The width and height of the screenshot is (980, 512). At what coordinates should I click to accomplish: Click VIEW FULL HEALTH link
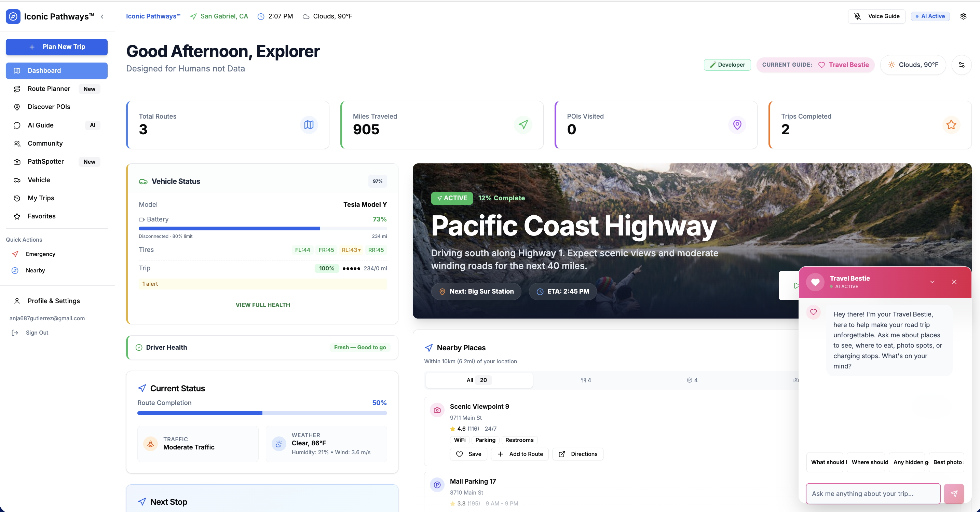(x=262, y=305)
